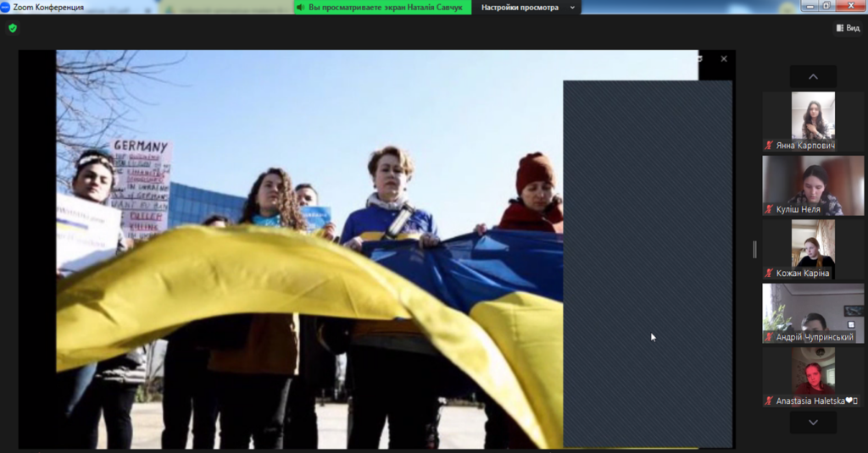Click the green encryption shield icon
Screen dimensions: 868x453
tap(12, 28)
